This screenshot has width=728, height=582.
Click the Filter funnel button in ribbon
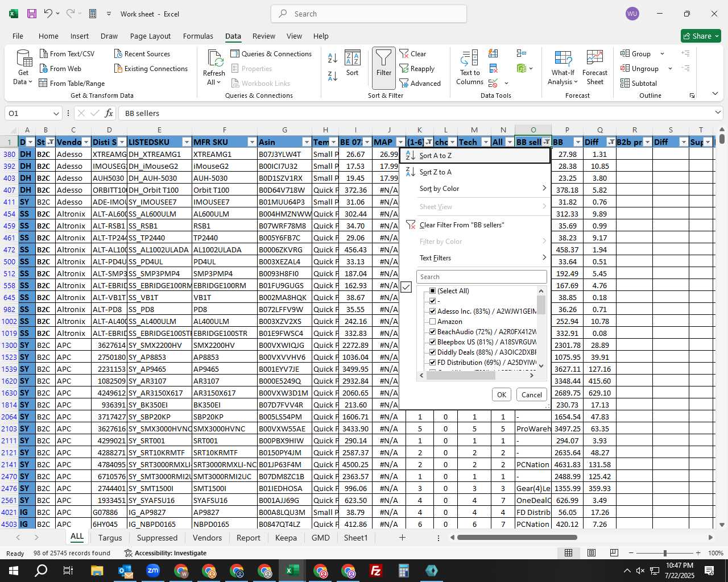[383, 68]
